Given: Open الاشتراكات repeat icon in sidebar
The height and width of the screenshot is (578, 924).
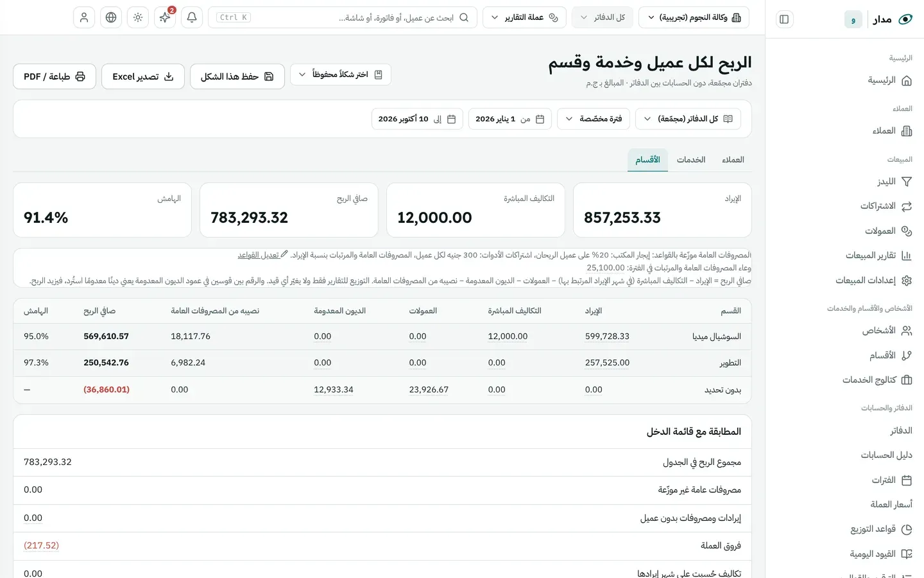Looking at the screenshot, I should point(907,206).
